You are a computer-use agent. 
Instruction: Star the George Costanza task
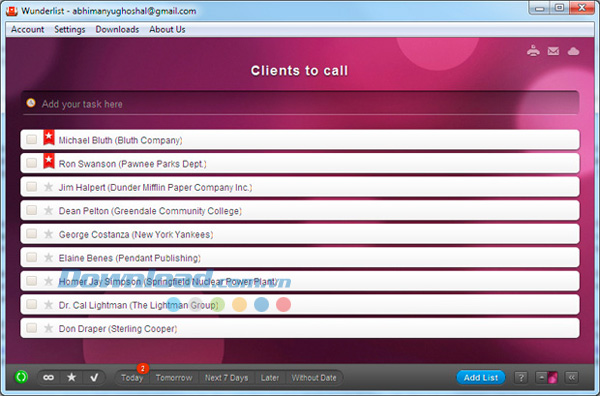click(48, 234)
